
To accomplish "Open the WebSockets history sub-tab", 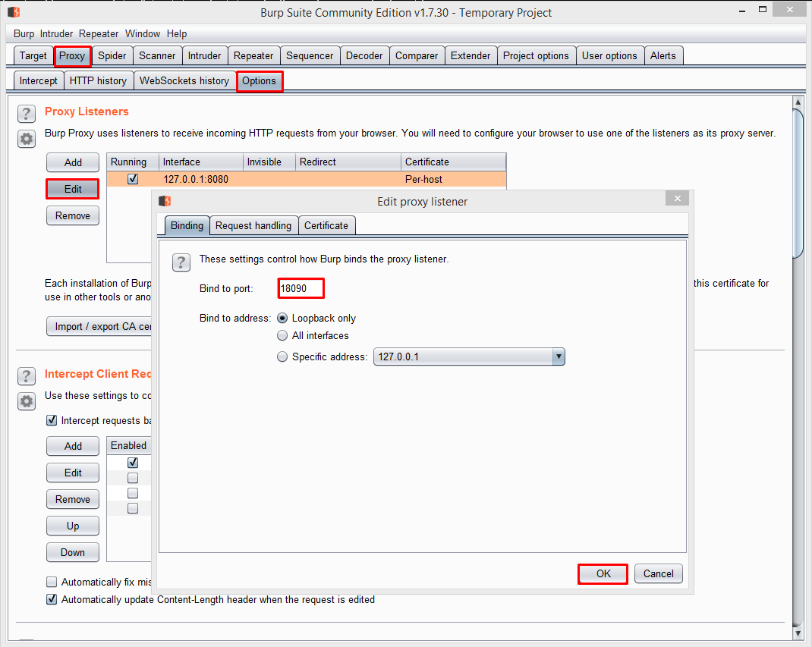I will point(184,80).
